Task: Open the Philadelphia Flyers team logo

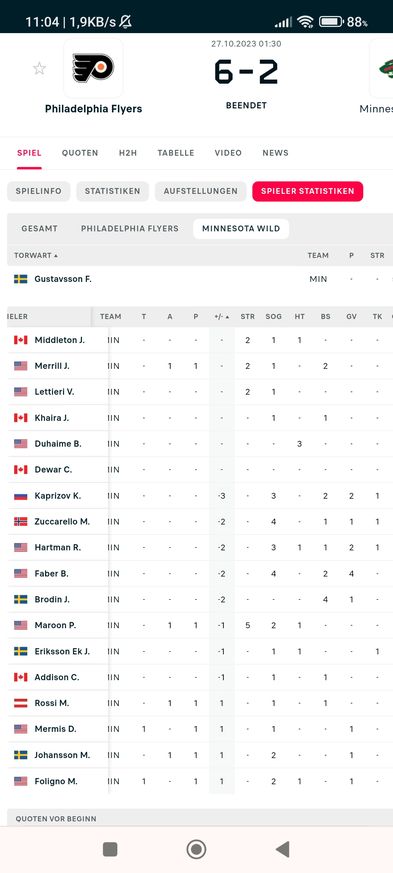Action: (x=93, y=68)
